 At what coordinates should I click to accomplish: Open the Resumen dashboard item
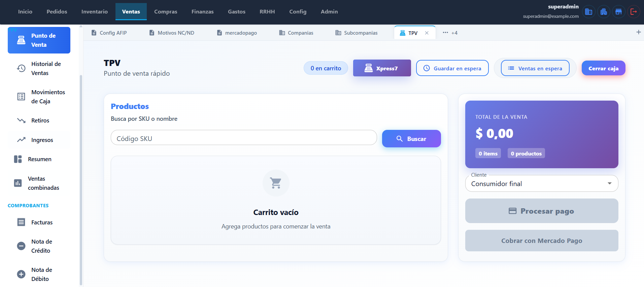tap(39, 159)
